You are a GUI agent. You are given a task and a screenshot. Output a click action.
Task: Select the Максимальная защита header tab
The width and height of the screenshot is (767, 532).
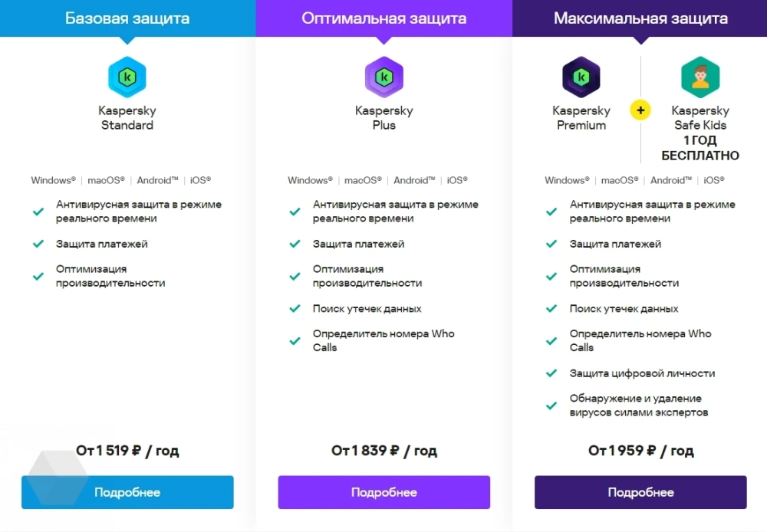(x=640, y=18)
